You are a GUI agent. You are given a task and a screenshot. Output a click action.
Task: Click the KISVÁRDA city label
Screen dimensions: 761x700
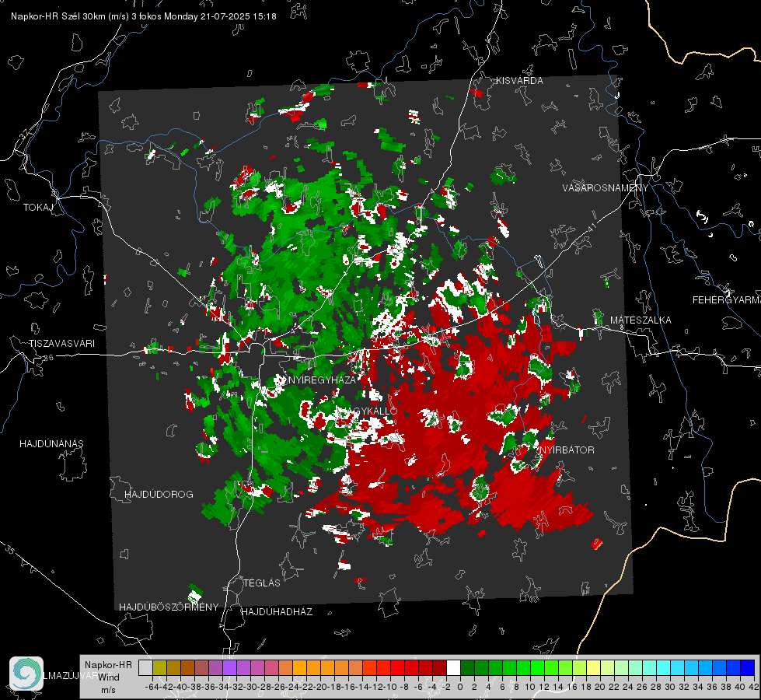pyautogui.click(x=519, y=81)
